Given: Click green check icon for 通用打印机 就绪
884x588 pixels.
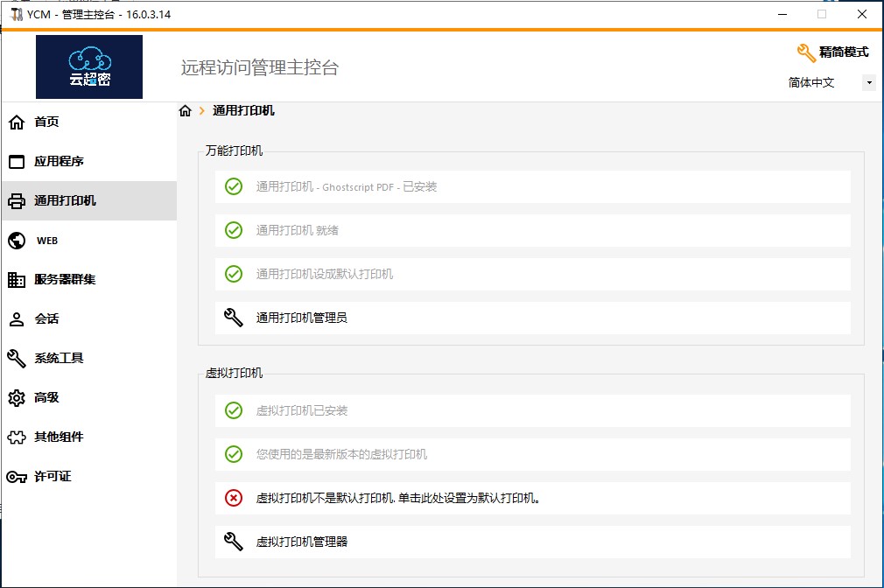Looking at the screenshot, I should click(234, 230).
